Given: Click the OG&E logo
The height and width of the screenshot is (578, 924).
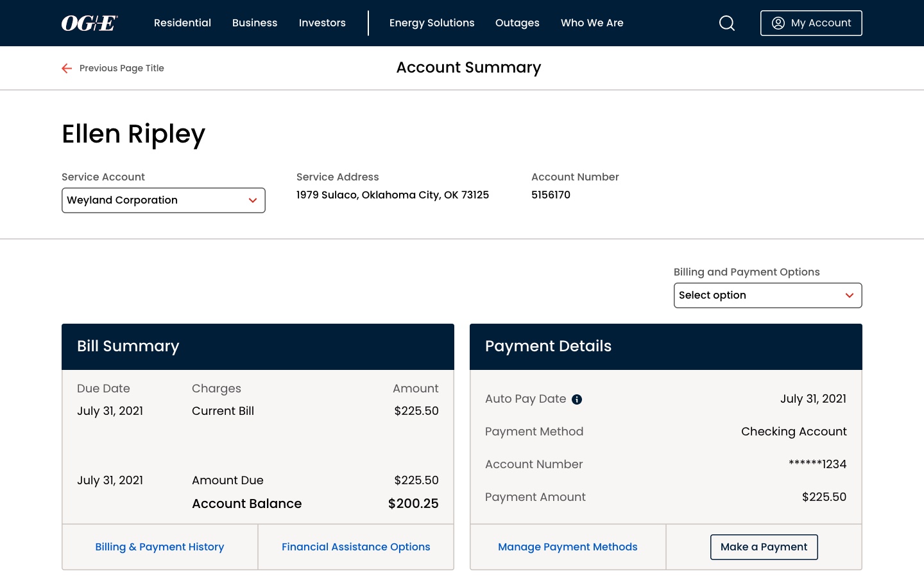Looking at the screenshot, I should 89,23.
